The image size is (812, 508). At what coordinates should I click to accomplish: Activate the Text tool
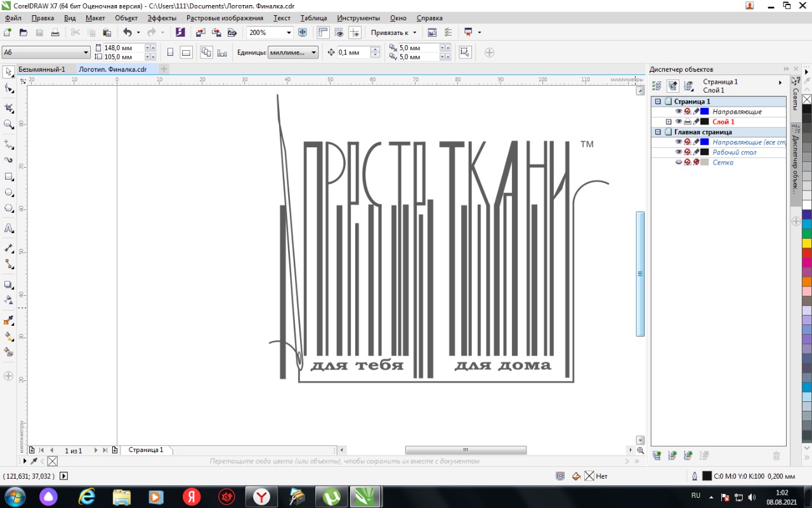click(x=9, y=228)
